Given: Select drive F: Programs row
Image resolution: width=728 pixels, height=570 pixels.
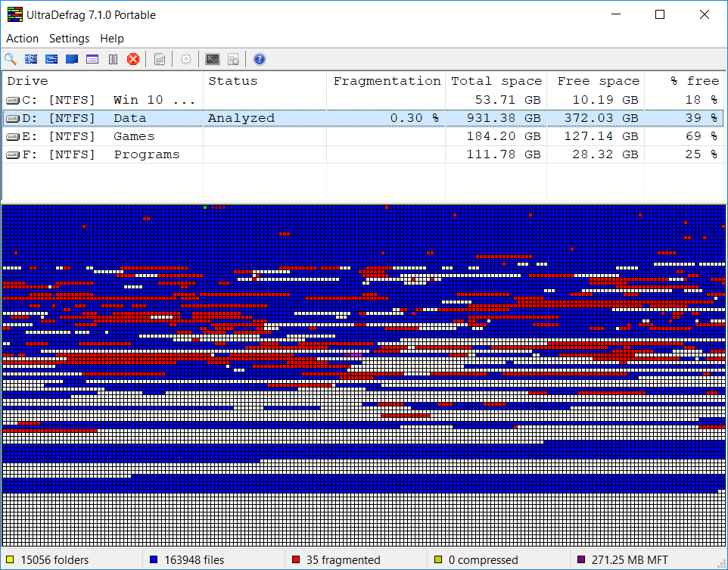Looking at the screenshot, I should click(x=363, y=154).
